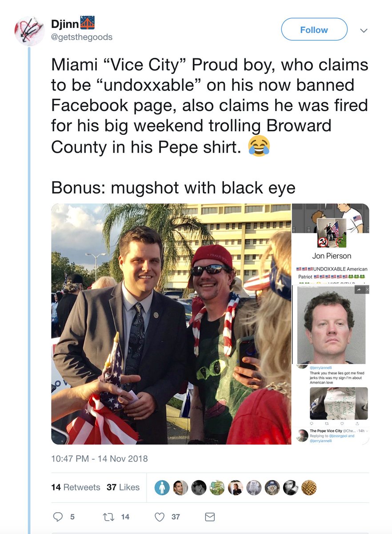Retweet using the retweet arrows icon
The image size is (392, 534).
108,517
